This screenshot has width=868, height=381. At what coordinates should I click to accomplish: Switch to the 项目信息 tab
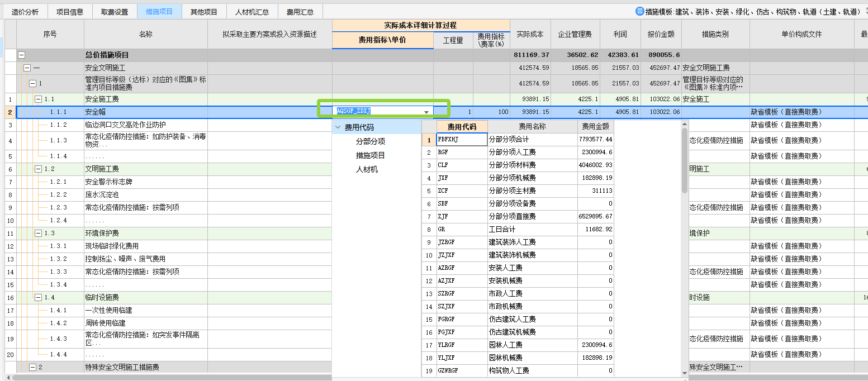[x=69, y=12]
